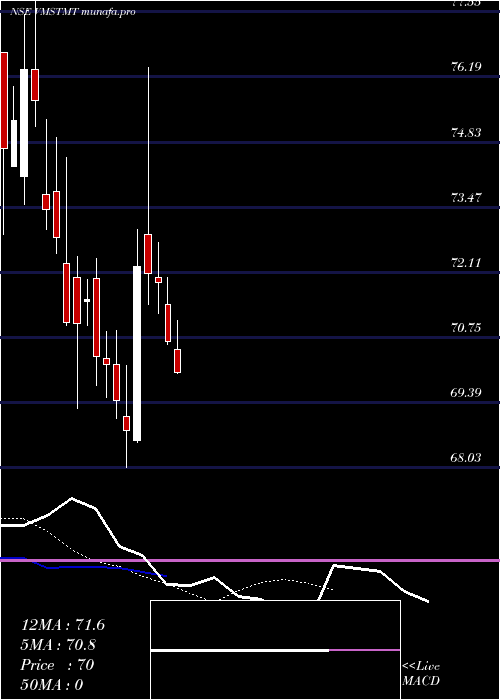
Task: Click the 74.83 price level label
Action: click(466, 132)
